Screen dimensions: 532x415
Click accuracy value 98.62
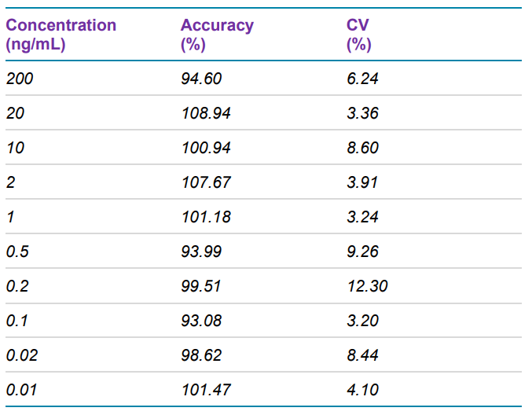[x=201, y=355]
